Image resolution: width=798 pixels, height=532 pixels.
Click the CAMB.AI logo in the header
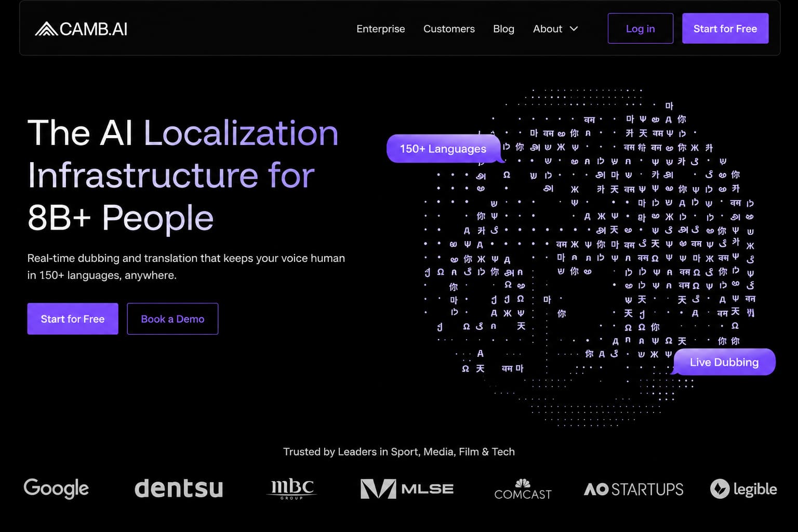tap(81, 29)
